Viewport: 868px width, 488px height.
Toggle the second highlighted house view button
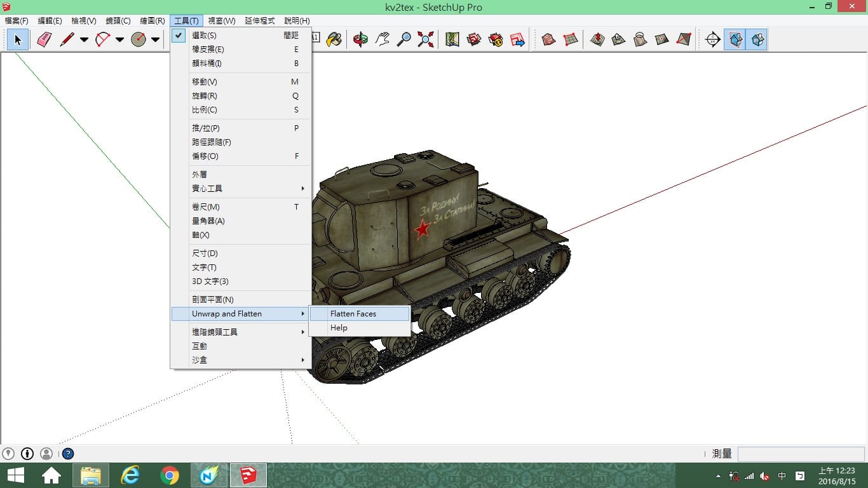coord(757,39)
